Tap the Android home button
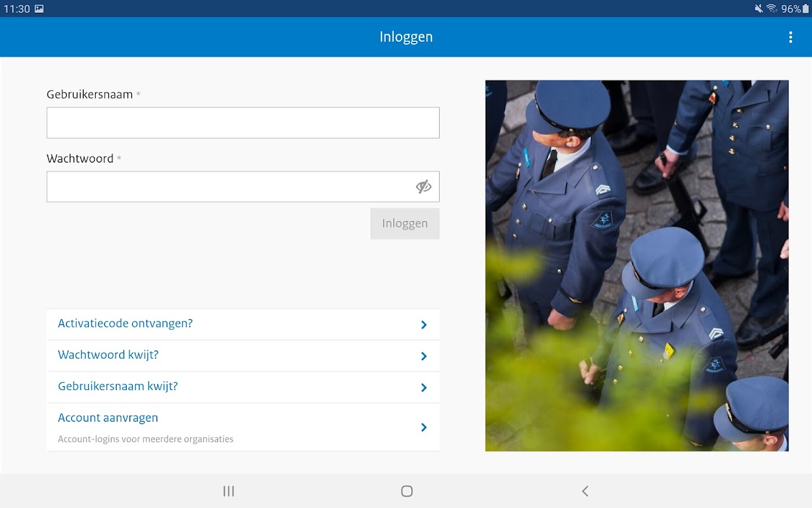This screenshot has height=508, width=812. point(407,491)
